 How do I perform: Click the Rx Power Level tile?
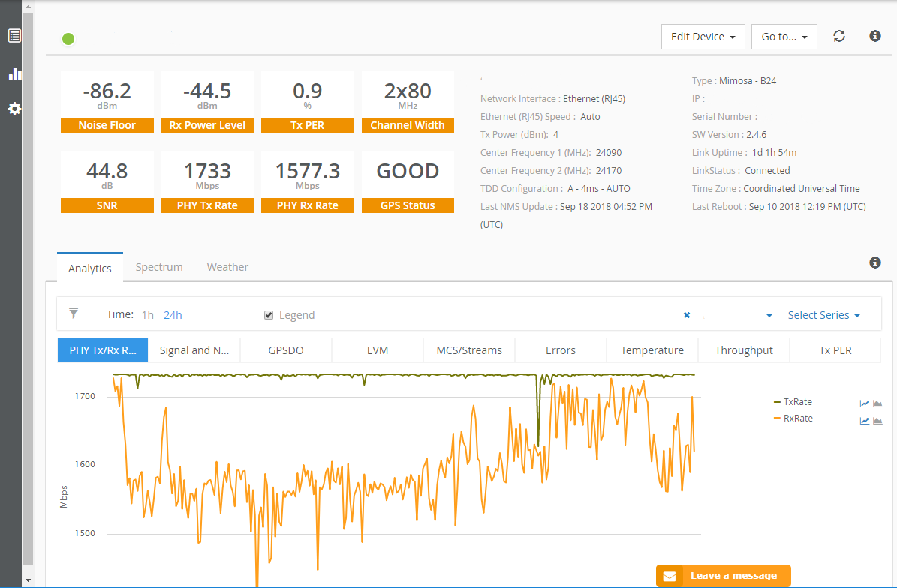coord(207,102)
